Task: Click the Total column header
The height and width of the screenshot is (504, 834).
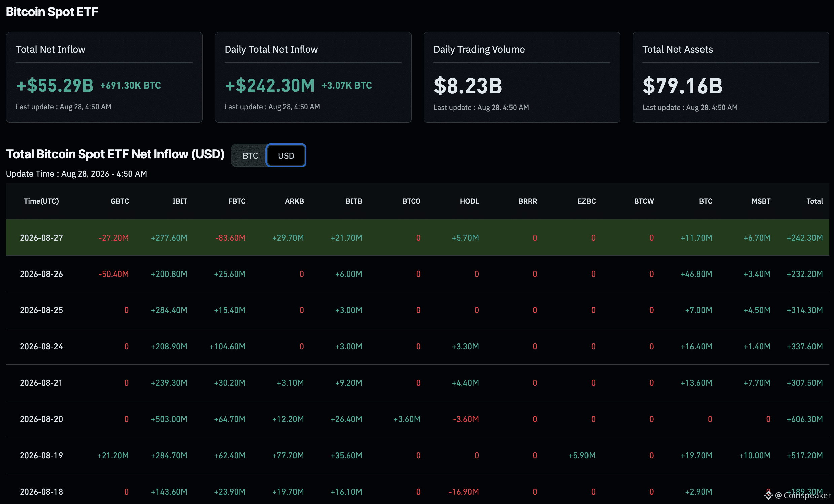Action: (814, 201)
